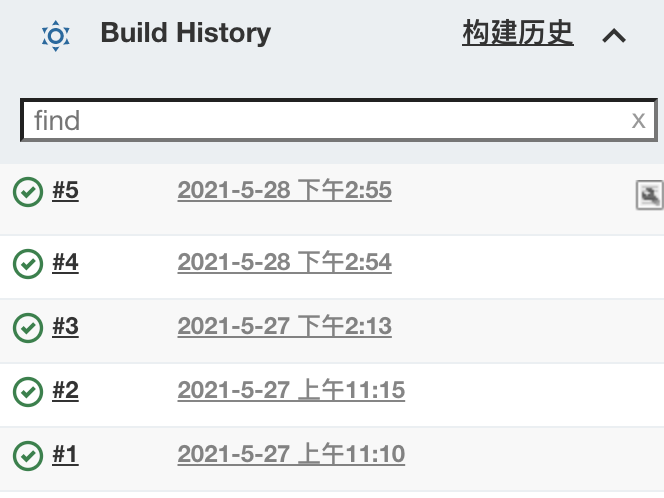Click the success status icon for build #3
This screenshot has height=498, width=664.
(28, 328)
